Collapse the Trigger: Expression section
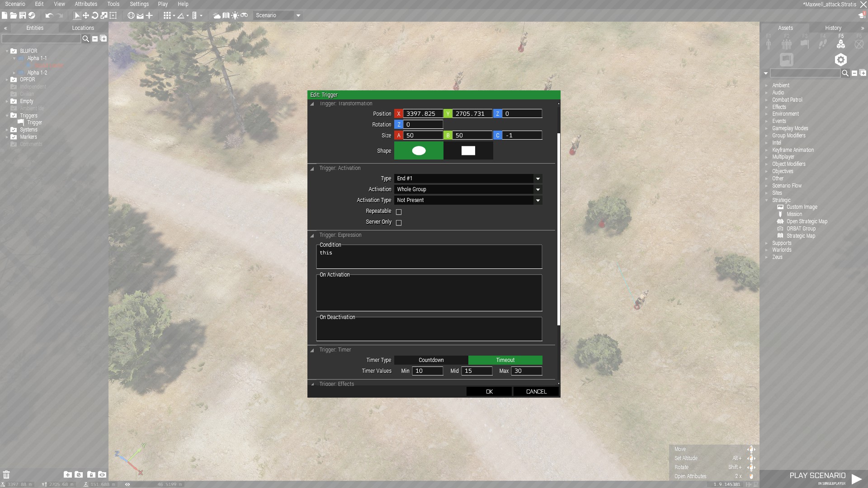Image resolution: width=868 pixels, height=488 pixels. tap(312, 235)
